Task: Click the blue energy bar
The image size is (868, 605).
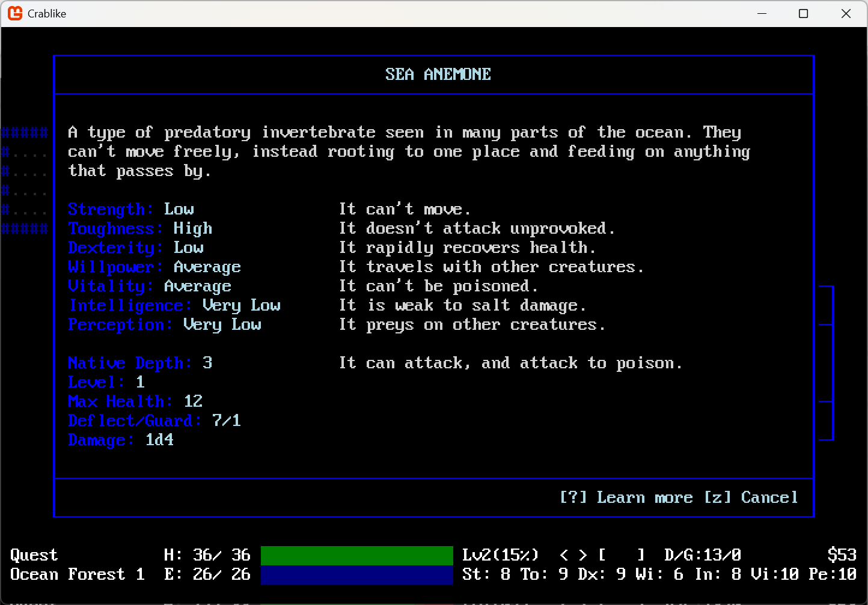Action: click(x=356, y=576)
